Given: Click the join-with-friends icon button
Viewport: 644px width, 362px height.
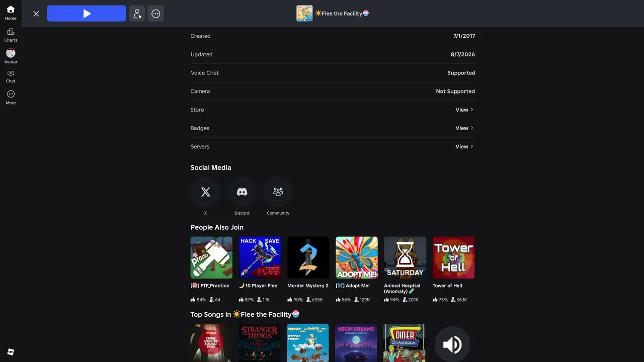Looking at the screenshot, I should (137, 14).
